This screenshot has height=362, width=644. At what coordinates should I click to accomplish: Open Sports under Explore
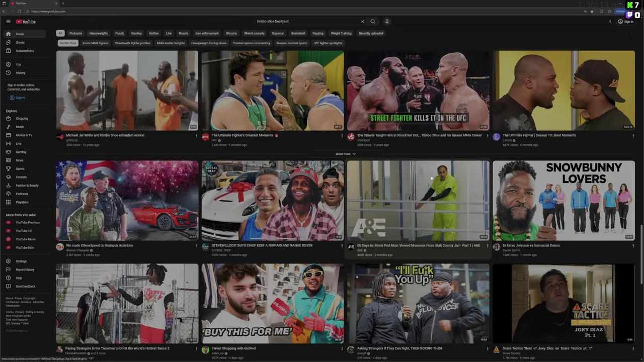pos(26,168)
